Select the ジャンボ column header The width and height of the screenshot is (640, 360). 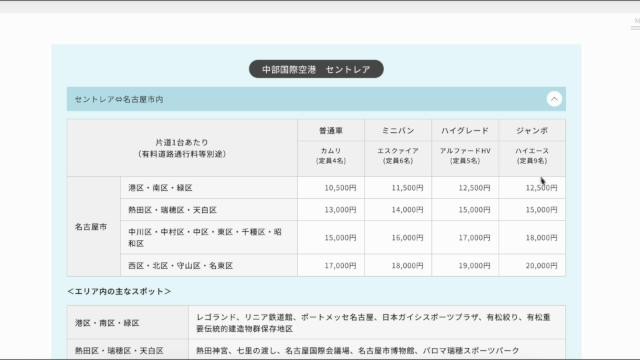(x=532, y=131)
